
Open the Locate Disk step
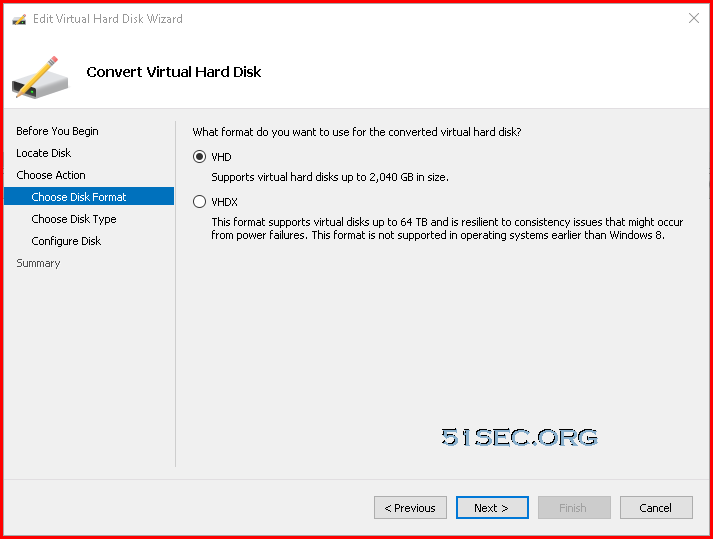44,153
